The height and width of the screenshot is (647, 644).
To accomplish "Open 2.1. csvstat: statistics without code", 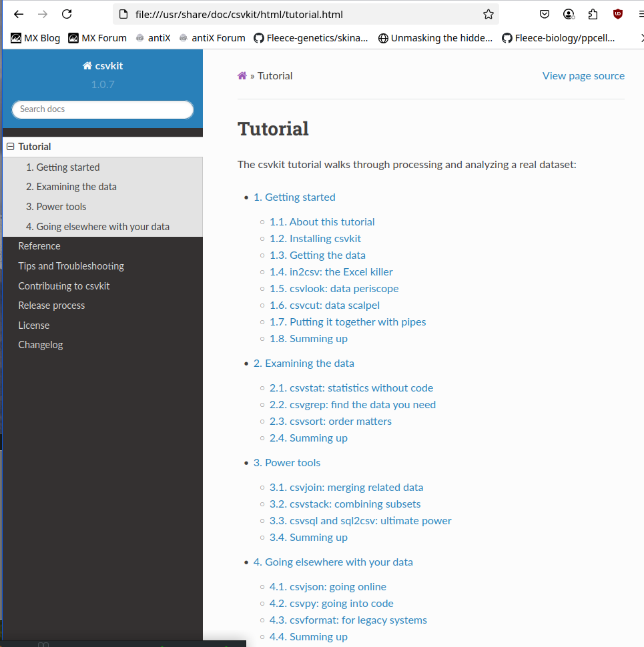I will [x=351, y=388].
